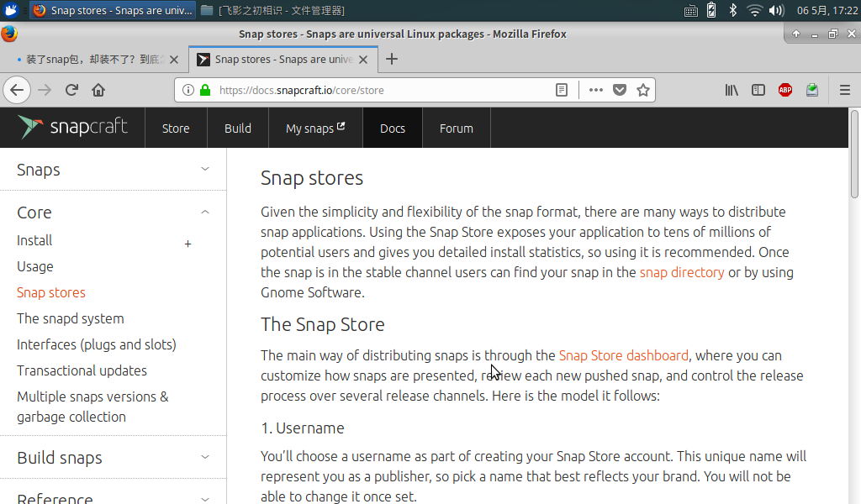This screenshot has width=861, height=504.
Task: Switch to the first Chinese snap tab
Action: [x=94, y=60]
